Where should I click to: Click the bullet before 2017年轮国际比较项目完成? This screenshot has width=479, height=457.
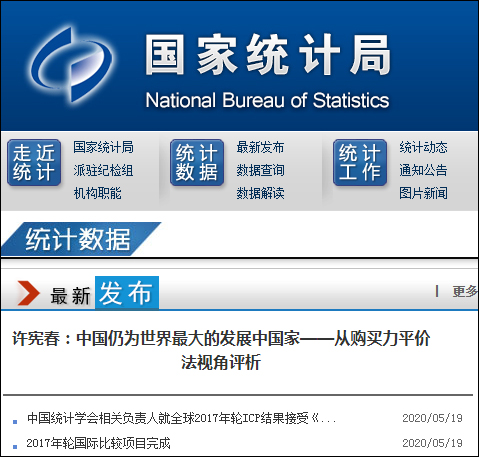pos(15,446)
